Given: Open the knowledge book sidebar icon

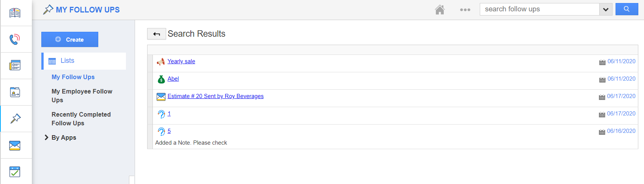Looking at the screenshot, I should [15, 13].
